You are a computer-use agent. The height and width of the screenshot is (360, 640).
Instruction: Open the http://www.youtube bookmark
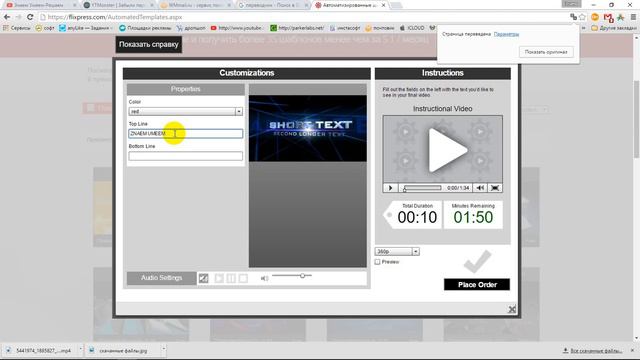tap(237, 28)
